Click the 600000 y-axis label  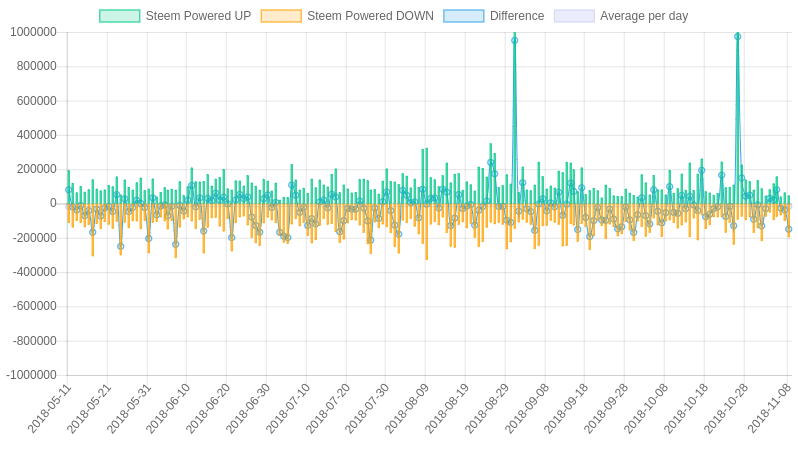pos(37,101)
